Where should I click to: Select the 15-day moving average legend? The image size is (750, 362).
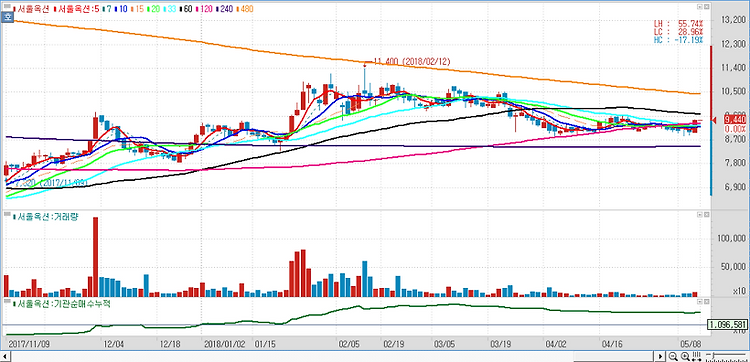coord(138,9)
